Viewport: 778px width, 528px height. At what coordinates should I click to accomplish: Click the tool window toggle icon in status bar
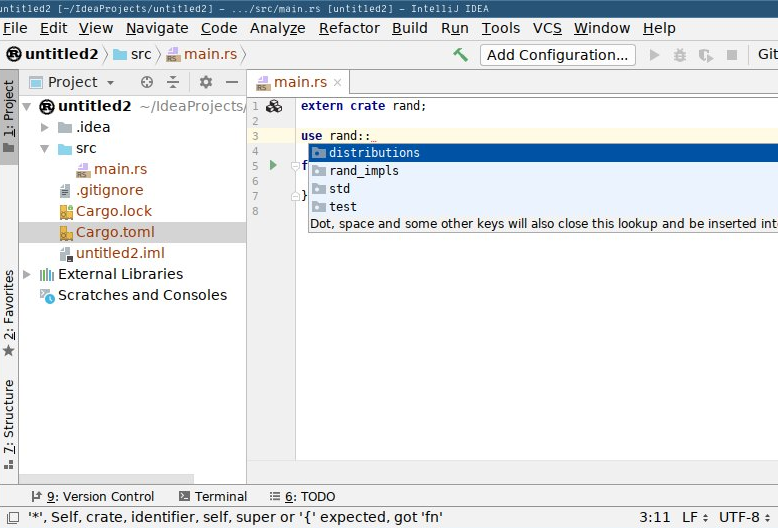tap(13, 517)
